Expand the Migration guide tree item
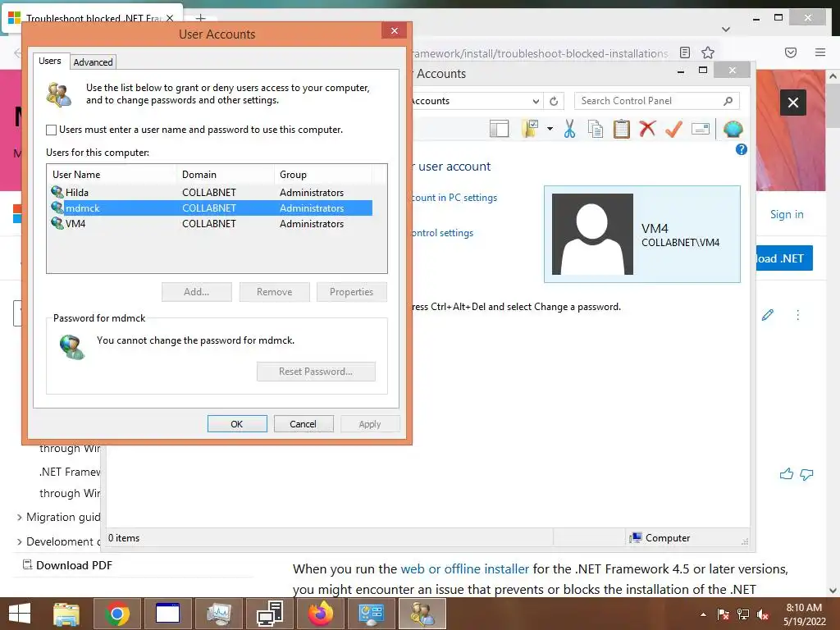840x630 pixels. click(20, 517)
